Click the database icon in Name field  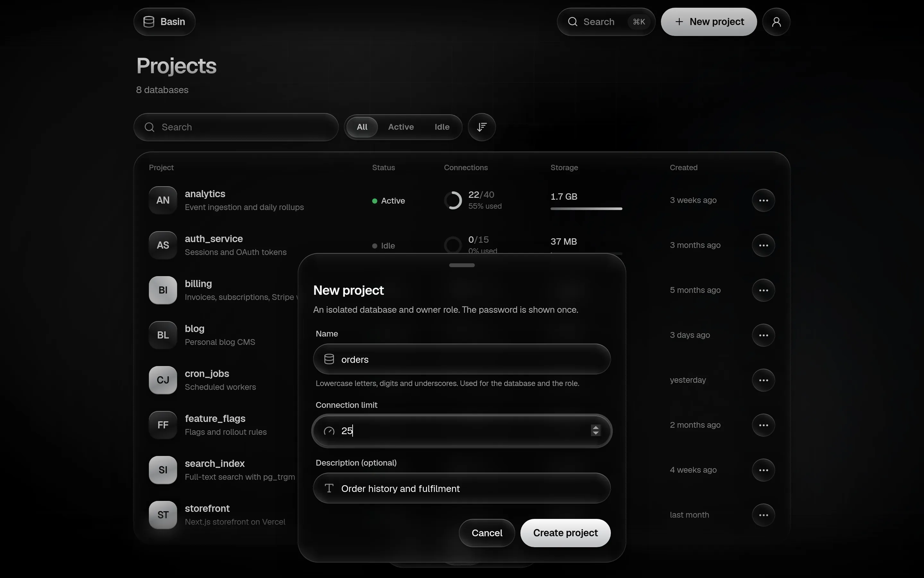(x=329, y=359)
